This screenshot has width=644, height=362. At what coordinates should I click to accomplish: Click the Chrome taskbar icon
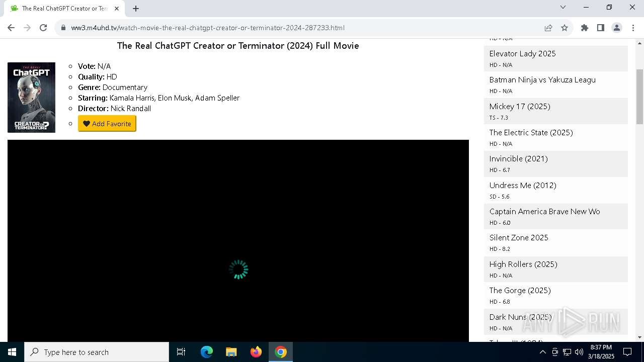[281, 352]
